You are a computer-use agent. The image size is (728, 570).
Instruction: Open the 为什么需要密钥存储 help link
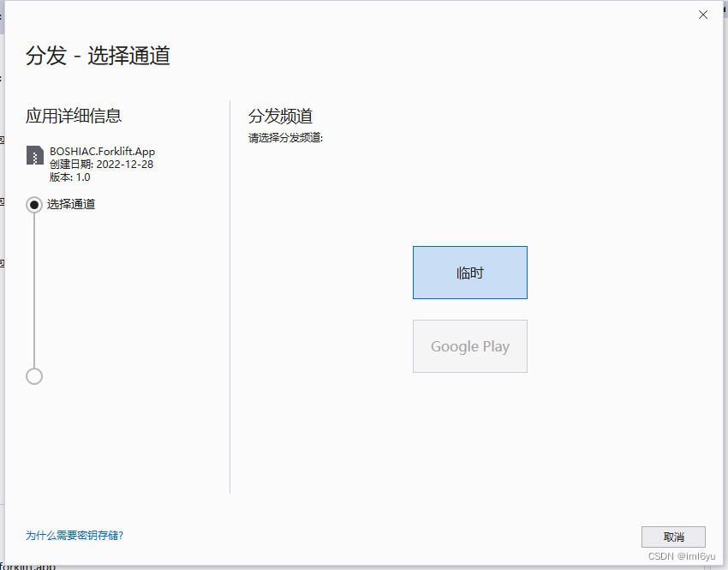coord(73,535)
